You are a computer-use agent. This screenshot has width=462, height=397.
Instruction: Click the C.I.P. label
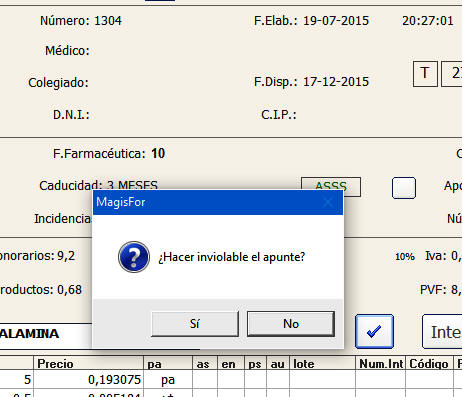279,115
